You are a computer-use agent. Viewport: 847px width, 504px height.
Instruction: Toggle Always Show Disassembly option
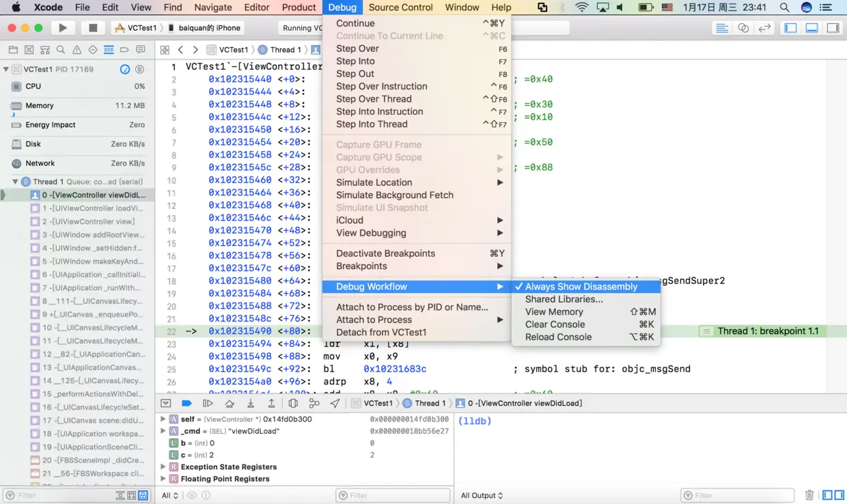pos(587,287)
